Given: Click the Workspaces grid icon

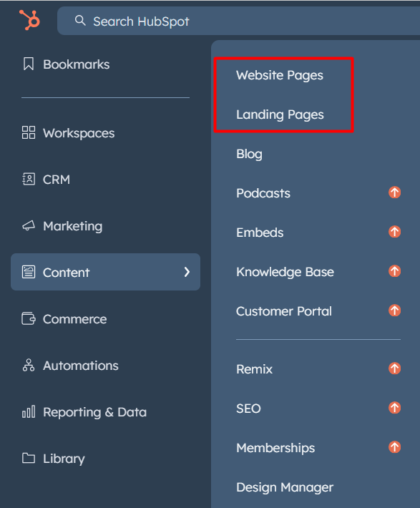Looking at the screenshot, I should [x=29, y=132].
